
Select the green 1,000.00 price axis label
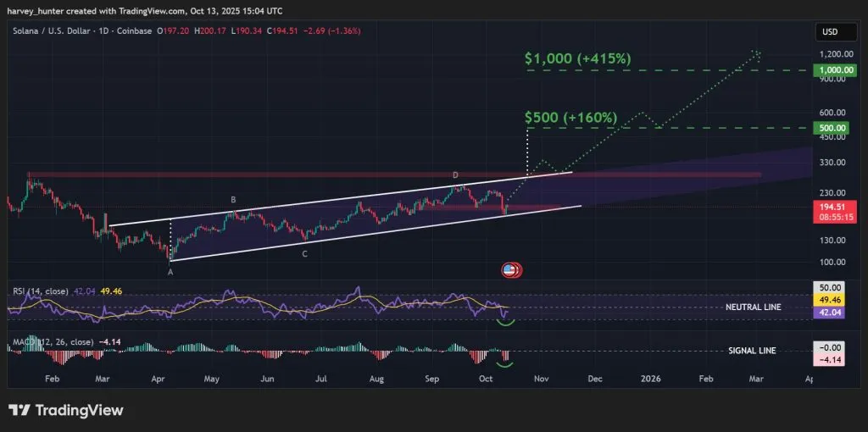coord(834,70)
